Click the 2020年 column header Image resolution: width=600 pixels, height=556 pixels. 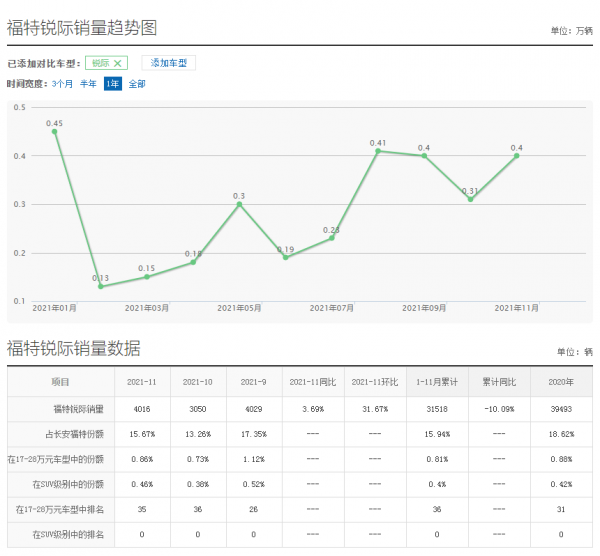[561, 382]
